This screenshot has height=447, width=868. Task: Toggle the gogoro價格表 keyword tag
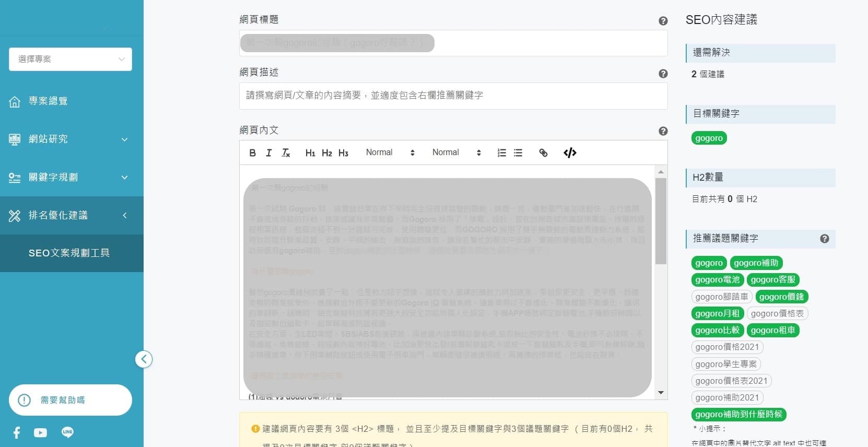click(x=777, y=314)
